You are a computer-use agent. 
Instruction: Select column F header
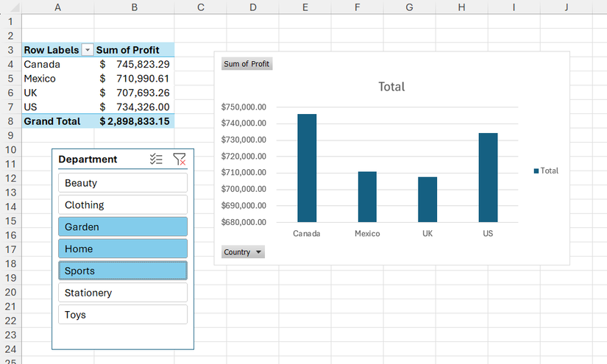point(358,7)
